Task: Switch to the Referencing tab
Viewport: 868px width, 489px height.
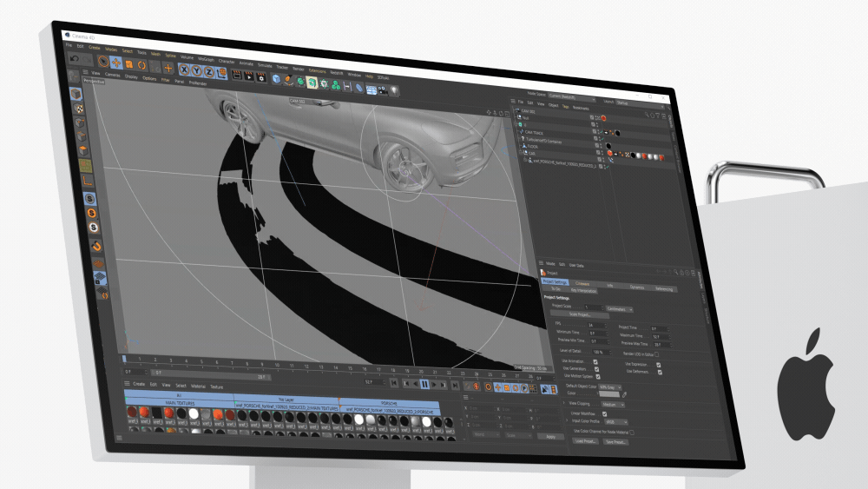Action: (x=664, y=288)
